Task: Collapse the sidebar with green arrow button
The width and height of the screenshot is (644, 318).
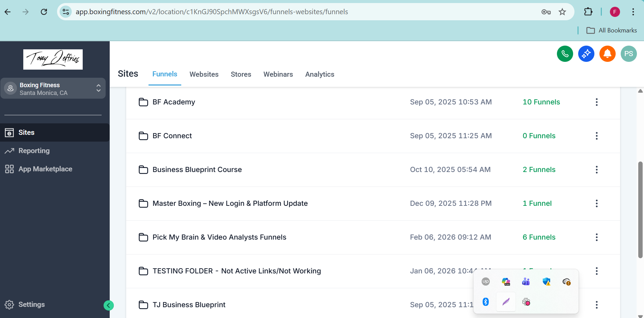Action: tap(108, 305)
